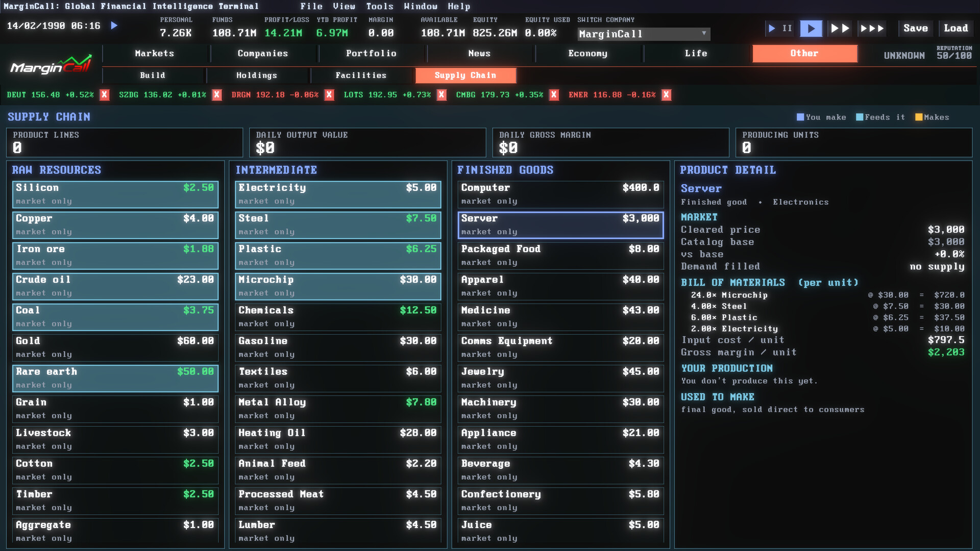
Task: Open the File menu
Action: tap(311, 6)
